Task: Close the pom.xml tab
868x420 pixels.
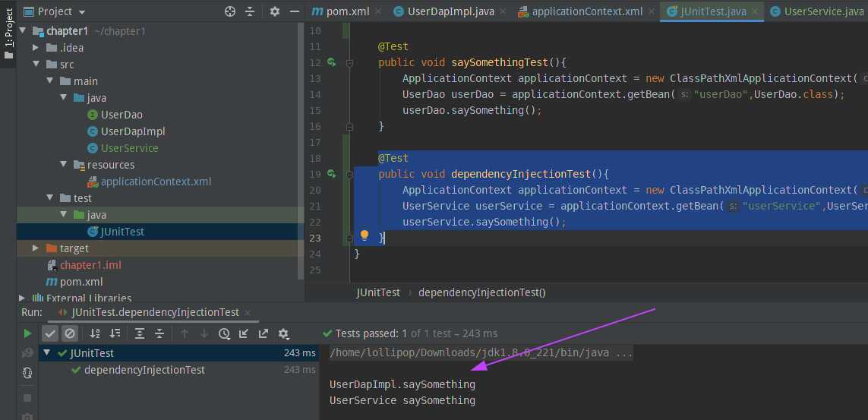Action: (x=379, y=11)
